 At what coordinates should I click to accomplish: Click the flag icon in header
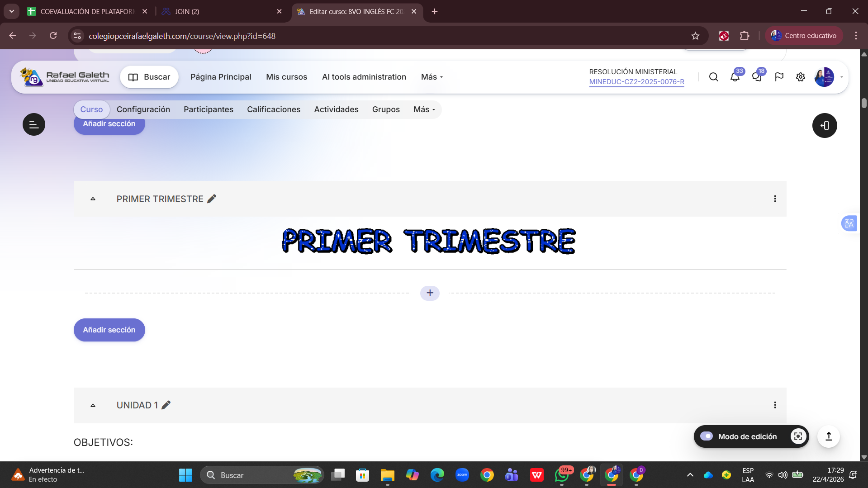[778, 77]
